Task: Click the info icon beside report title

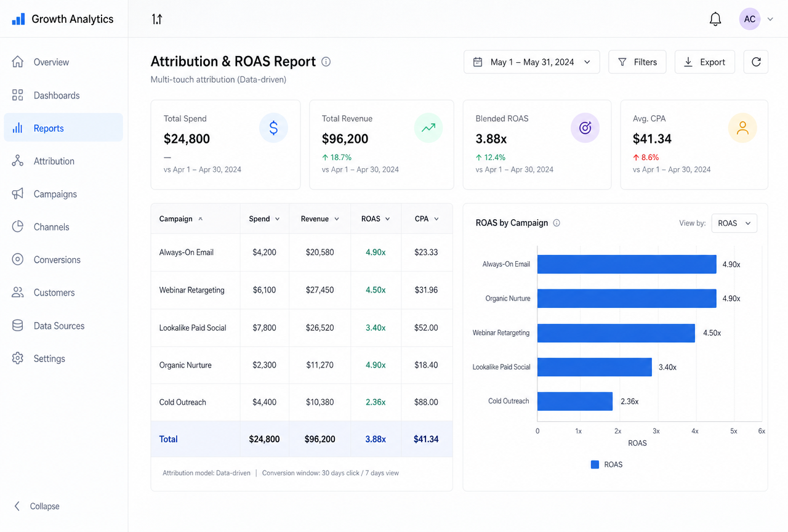Action: pyautogui.click(x=326, y=62)
